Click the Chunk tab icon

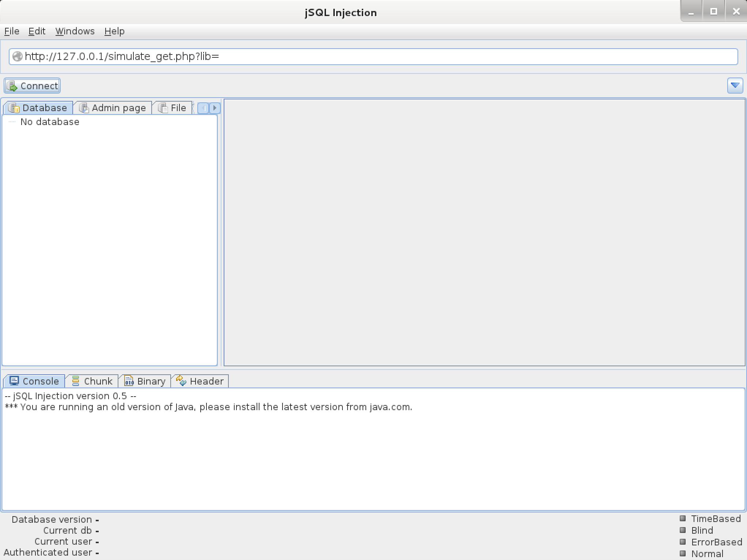76,381
